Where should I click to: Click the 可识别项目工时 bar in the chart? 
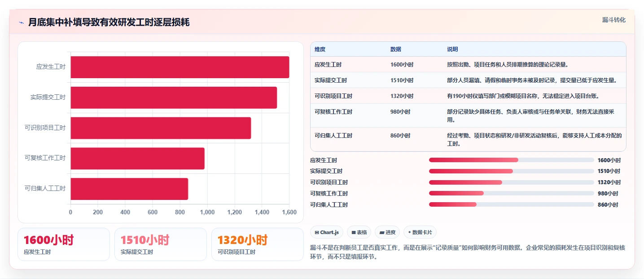click(161, 128)
